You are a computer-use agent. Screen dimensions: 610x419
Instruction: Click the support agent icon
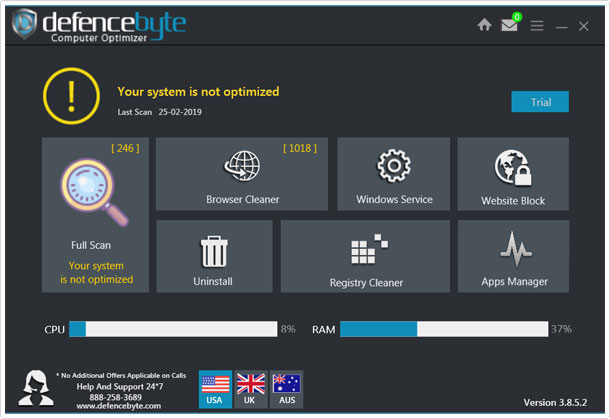coord(36,388)
